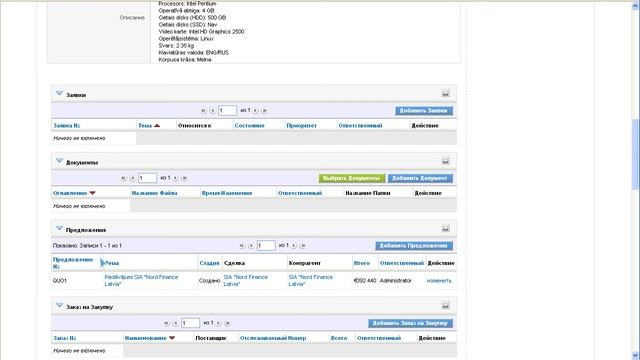640x360 pixels.
Task: Sort purchase orders by Заказ № column
Action: coord(64,338)
